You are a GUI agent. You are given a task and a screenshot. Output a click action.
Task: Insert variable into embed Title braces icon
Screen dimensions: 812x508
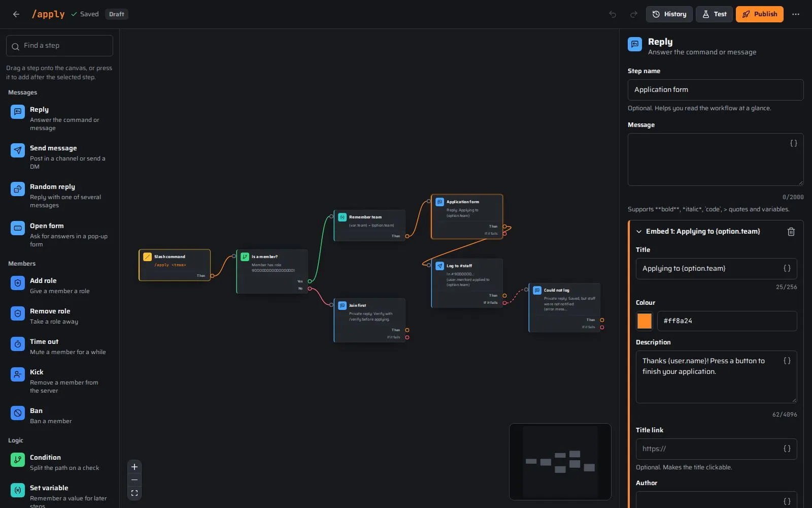(x=787, y=268)
